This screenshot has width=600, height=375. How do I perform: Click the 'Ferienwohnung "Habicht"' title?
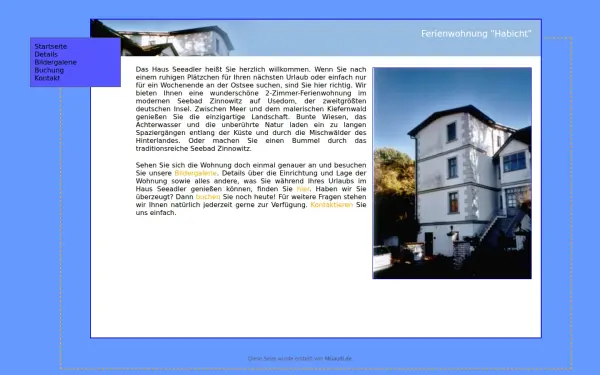[x=476, y=34]
